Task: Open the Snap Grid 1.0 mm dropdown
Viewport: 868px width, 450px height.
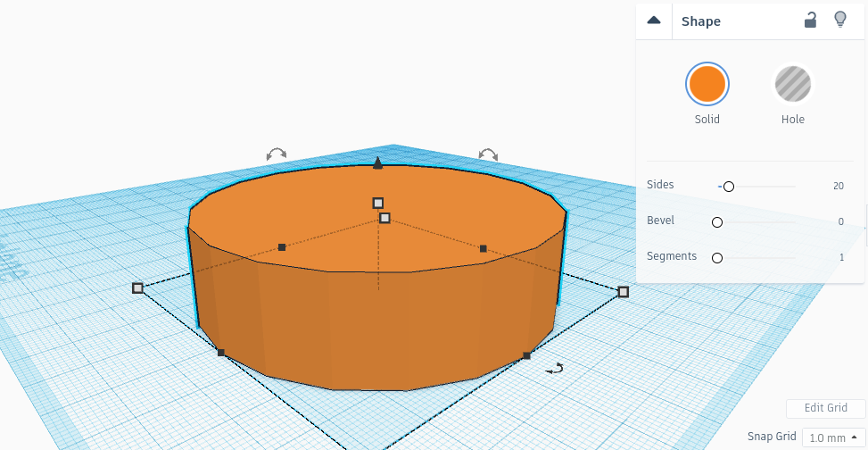Action: coord(834,437)
